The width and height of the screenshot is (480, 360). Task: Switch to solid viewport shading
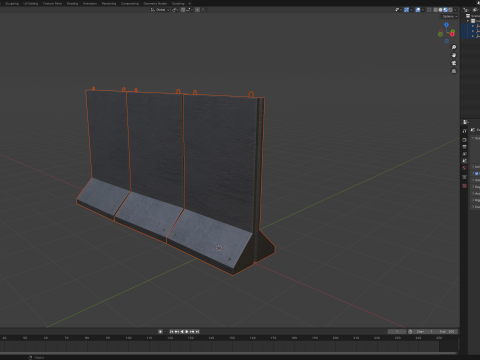[x=440, y=10]
